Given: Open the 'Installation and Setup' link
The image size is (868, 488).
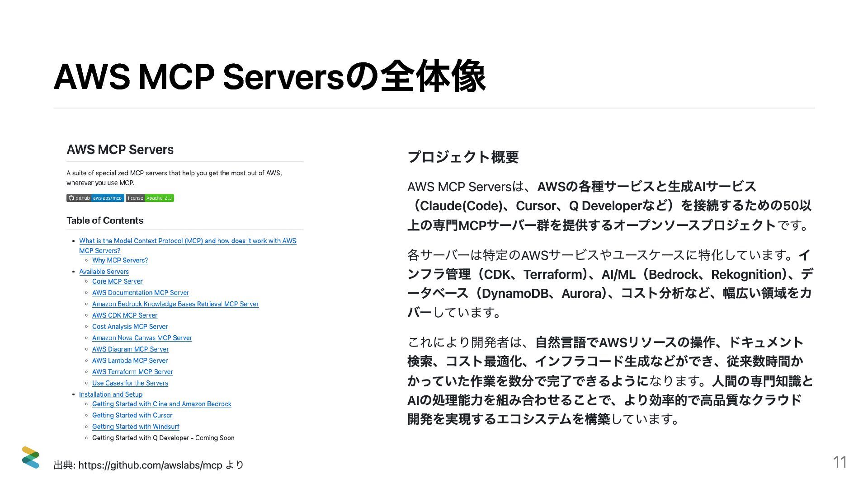Looking at the screenshot, I should coord(111,394).
